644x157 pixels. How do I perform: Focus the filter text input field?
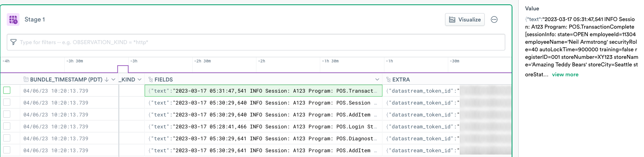click(256, 42)
